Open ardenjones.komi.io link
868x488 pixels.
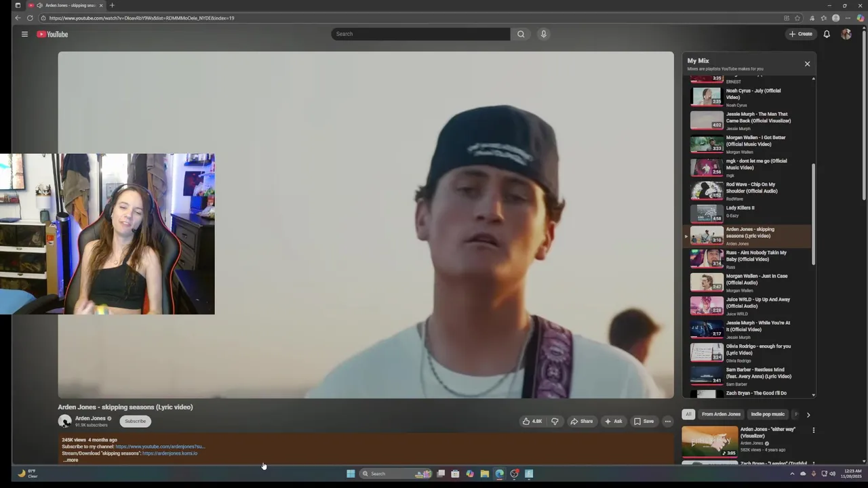point(170,453)
